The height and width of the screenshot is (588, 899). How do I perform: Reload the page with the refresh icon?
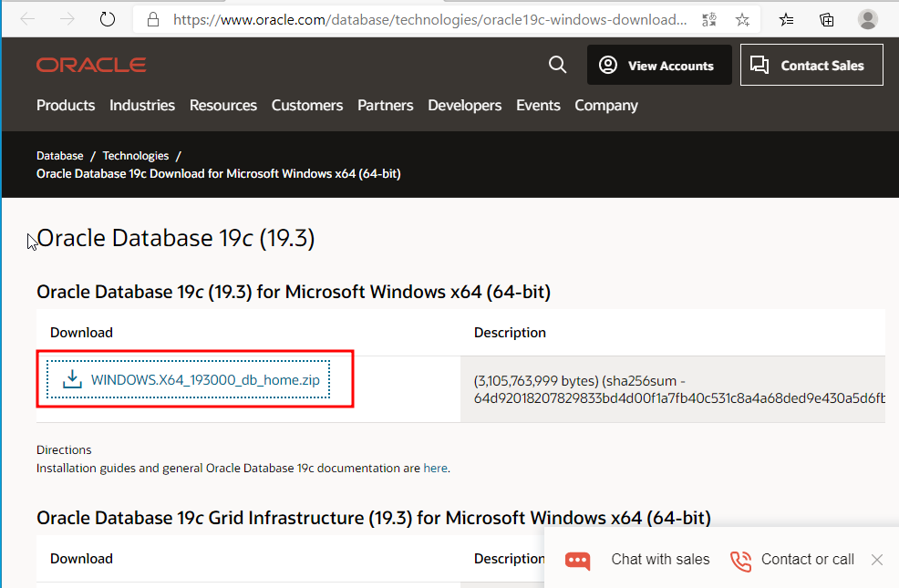pyautogui.click(x=108, y=19)
